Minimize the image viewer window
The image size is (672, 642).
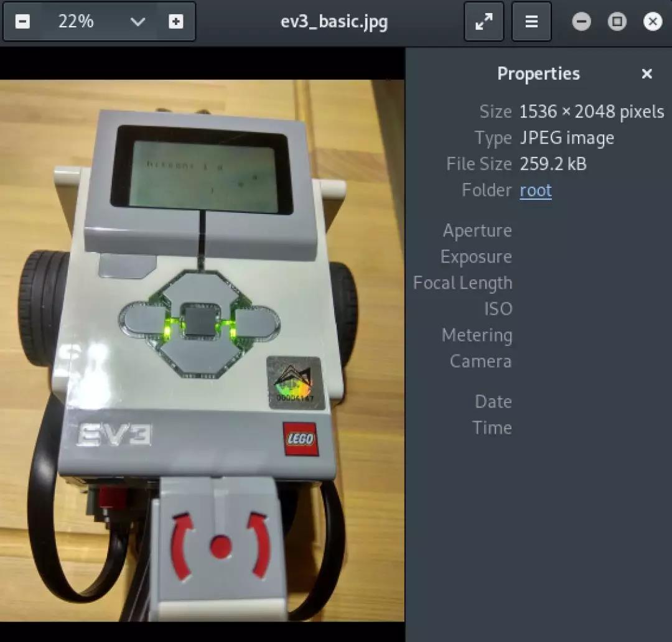tap(581, 21)
